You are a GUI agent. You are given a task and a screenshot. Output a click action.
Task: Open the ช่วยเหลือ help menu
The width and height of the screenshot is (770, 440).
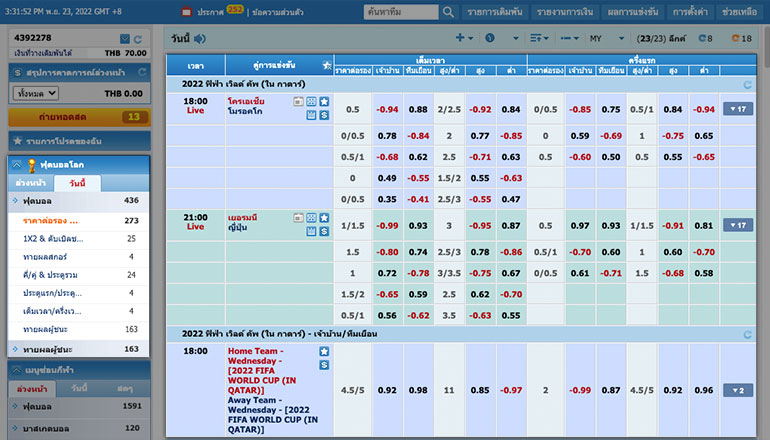(x=740, y=12)
